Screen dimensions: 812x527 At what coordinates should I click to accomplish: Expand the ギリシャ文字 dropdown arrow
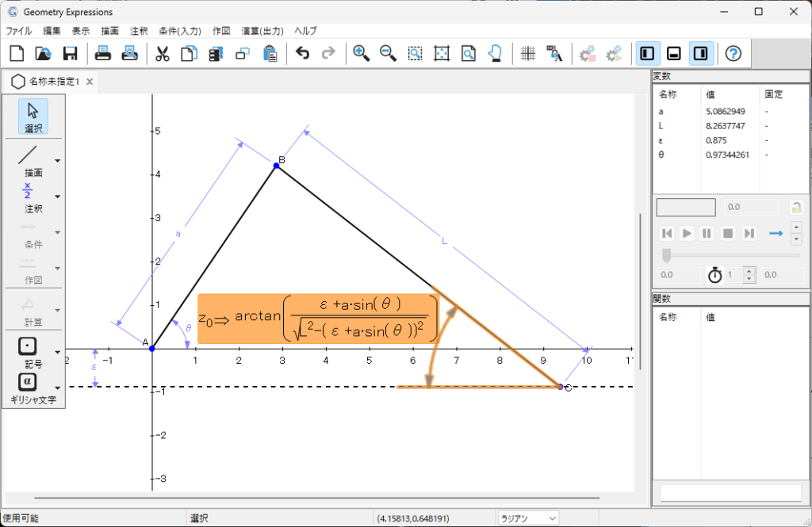pos(58,387)
